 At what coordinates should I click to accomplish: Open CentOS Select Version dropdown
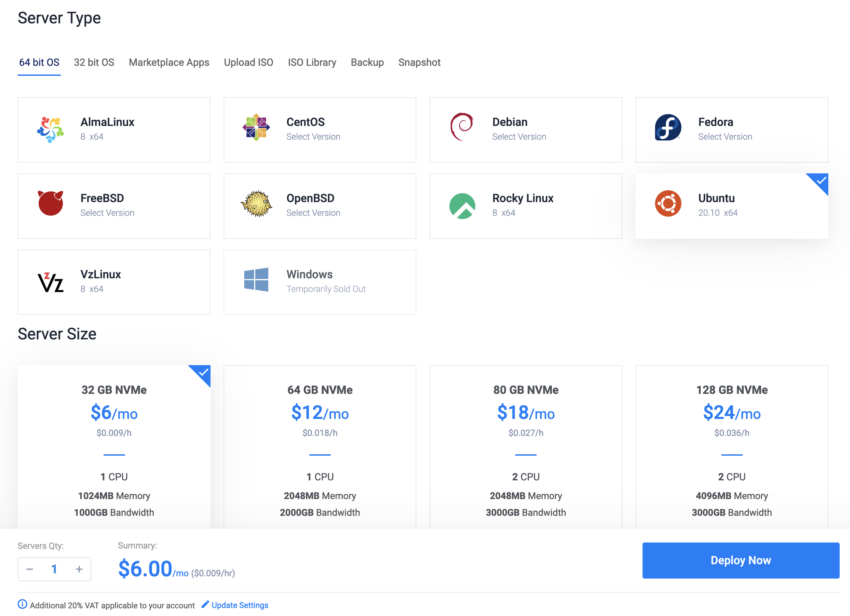tap(313, 137)
